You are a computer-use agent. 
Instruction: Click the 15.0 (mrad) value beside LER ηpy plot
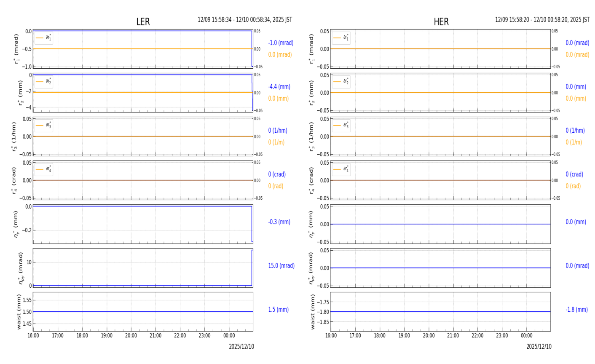tap(281, 266)
